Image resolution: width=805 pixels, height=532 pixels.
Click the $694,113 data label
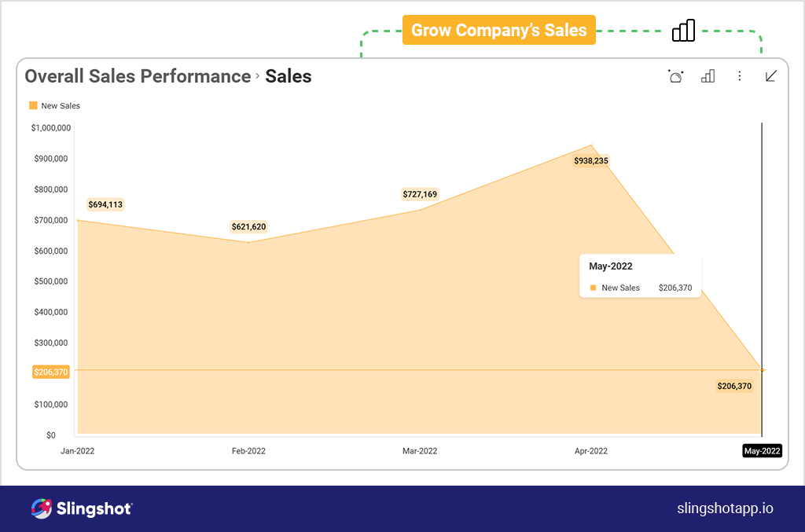tap(105, 204)
